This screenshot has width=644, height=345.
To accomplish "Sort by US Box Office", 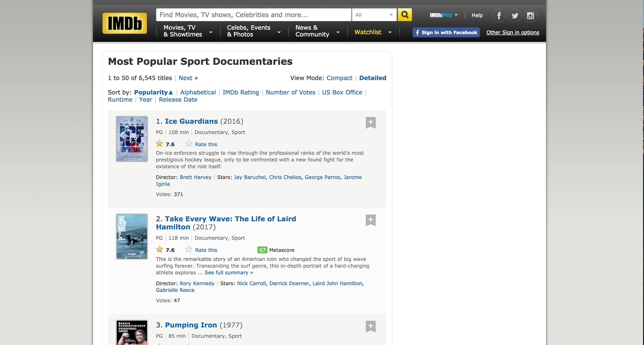I will (x=342, y=93).
